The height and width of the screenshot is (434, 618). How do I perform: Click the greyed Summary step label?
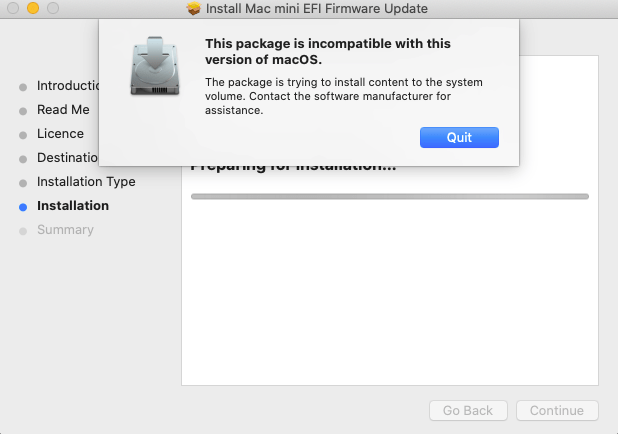[x=65, y=230]
